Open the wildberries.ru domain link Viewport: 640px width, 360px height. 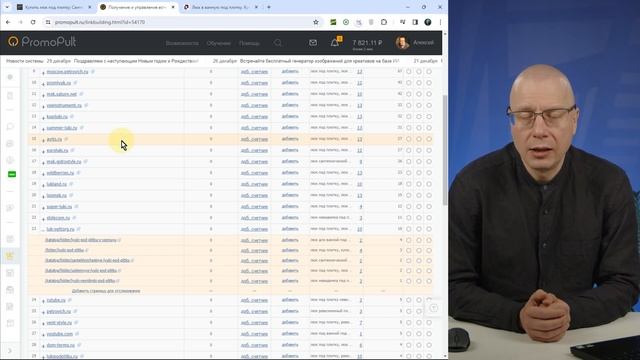click(x=60, y=173)
